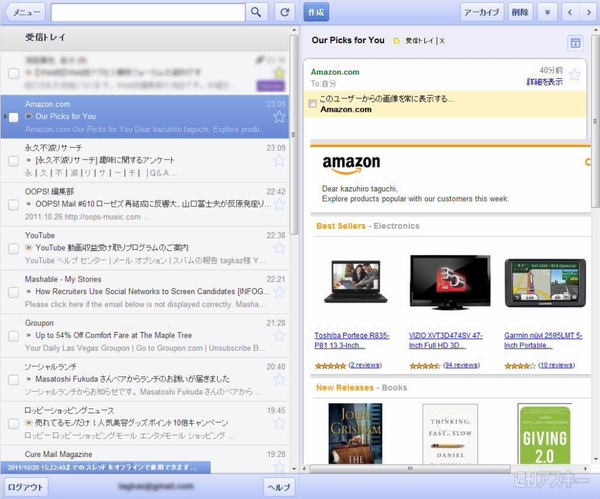Click message horizontal scrollbar thumb
Screen dimensions: 600x499
(x=410, y=468)
